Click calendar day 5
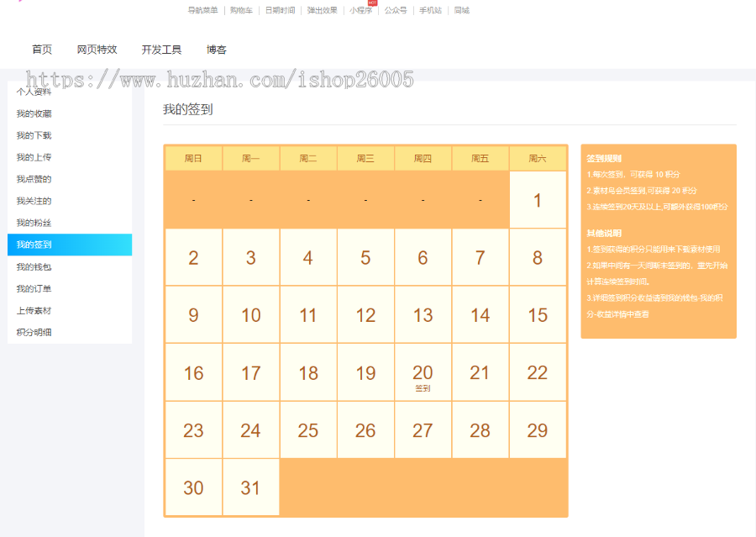The image size is (756, 537). point(365,257)
